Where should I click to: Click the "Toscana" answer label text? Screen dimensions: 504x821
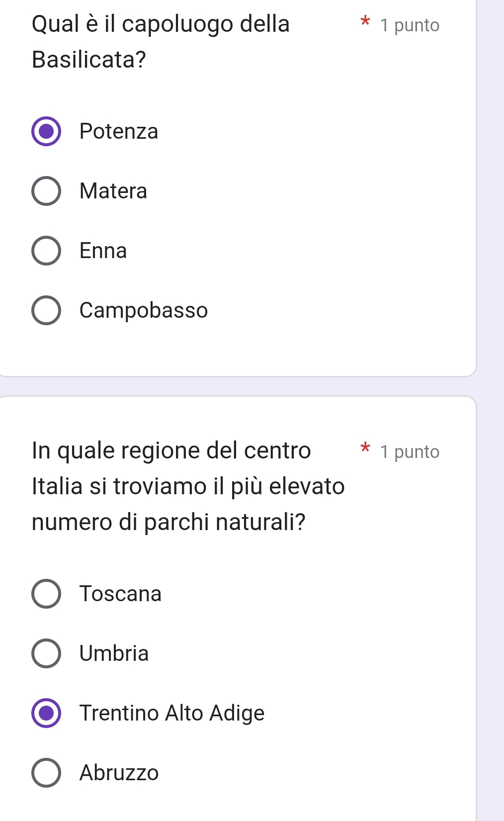121,594
